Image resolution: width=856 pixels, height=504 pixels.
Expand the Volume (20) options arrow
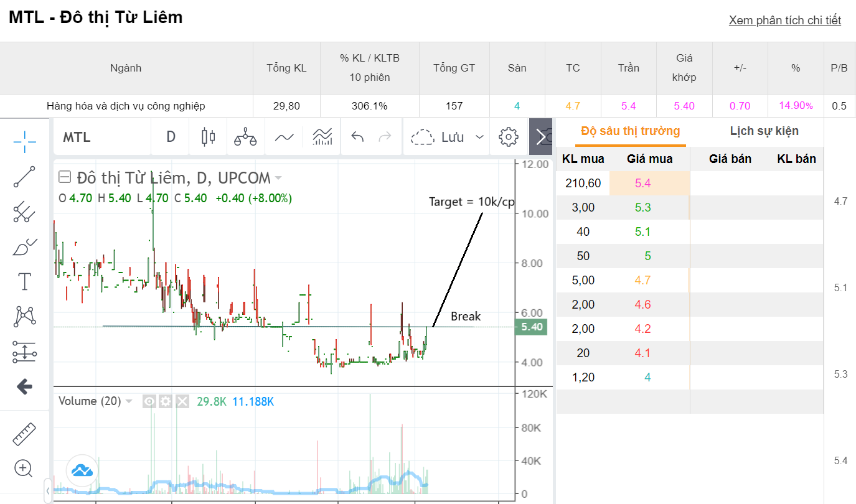pos(129,401)
